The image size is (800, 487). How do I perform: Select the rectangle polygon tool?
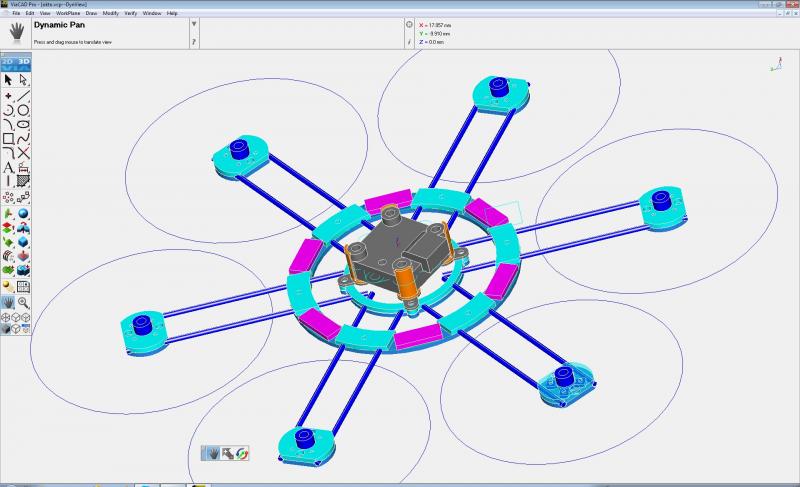click(8, 139)
